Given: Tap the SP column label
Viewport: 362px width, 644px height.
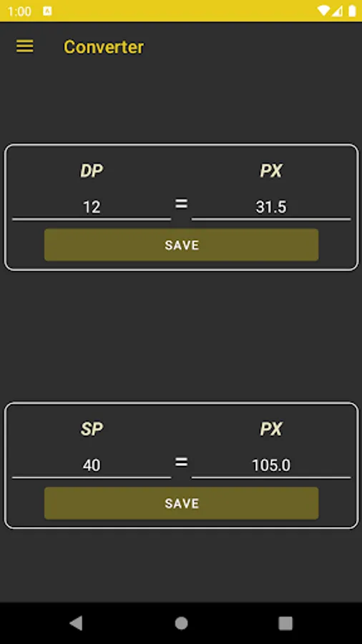Looking at the screenshot, I should click(x=92, y=429).
